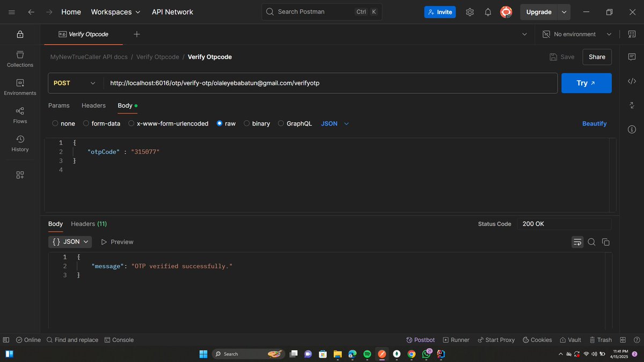Open the environment quick look icon

(632, 34)
